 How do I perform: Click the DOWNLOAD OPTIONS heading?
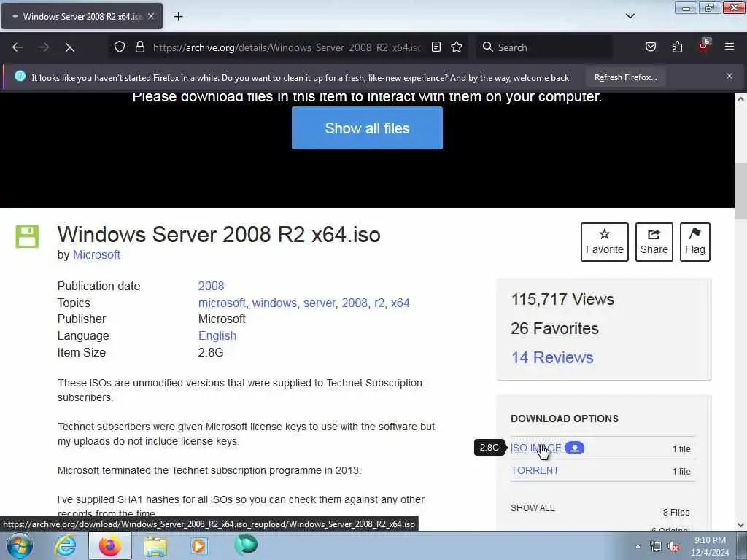(565, 419)
